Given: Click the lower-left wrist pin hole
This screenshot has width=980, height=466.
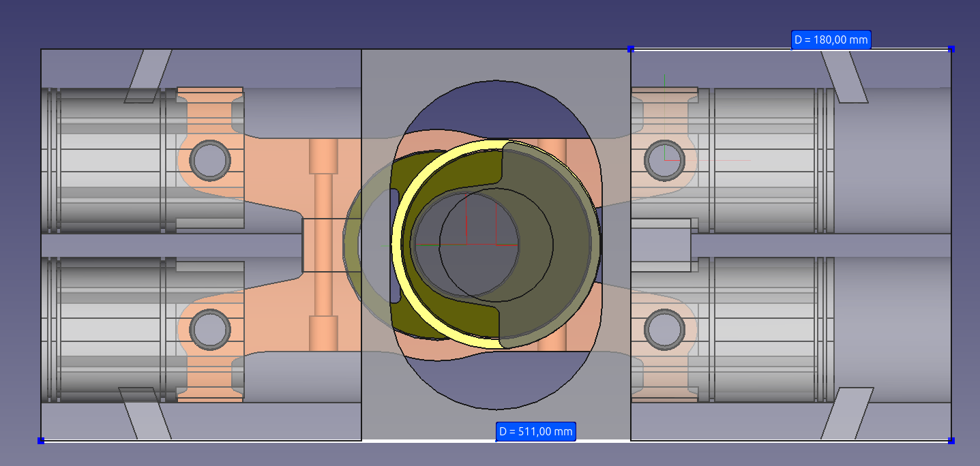Looking at the screenshot, I should coord(209,330).
